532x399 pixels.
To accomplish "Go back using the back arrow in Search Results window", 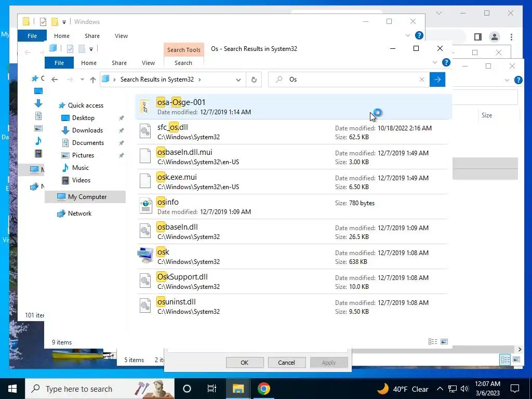I will pyautogui.click(x=55, y=79).
